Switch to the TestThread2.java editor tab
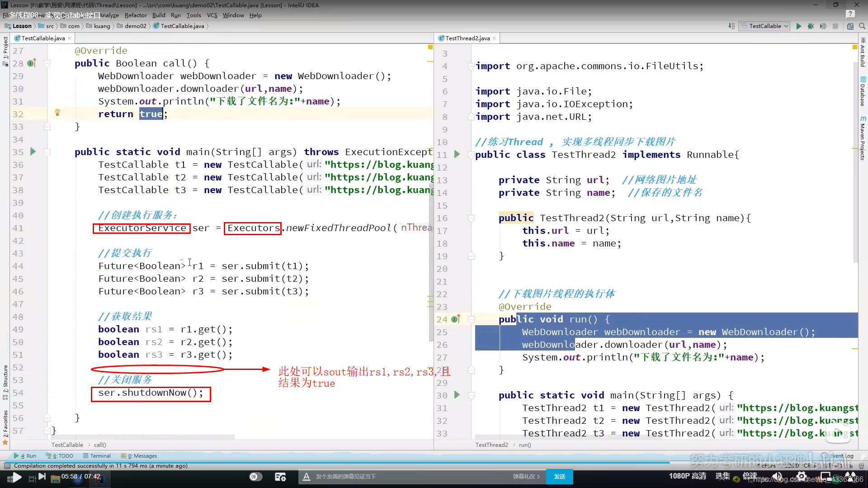 (467, 38)
